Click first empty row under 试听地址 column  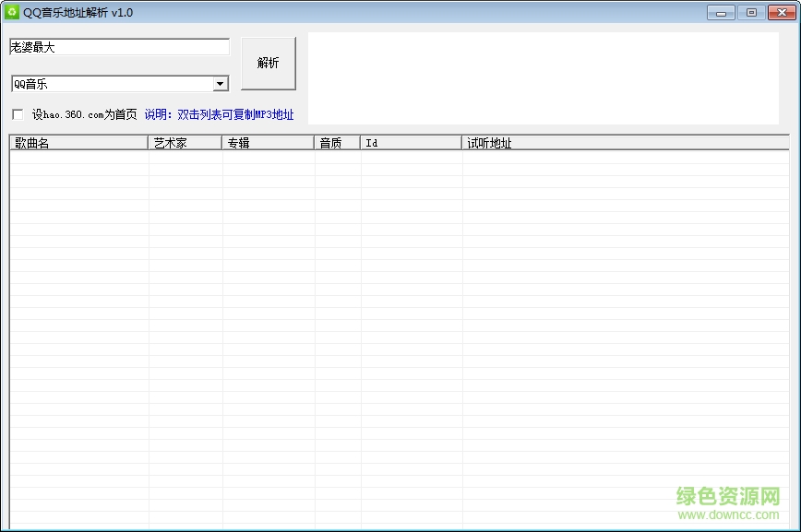(625, 158)
